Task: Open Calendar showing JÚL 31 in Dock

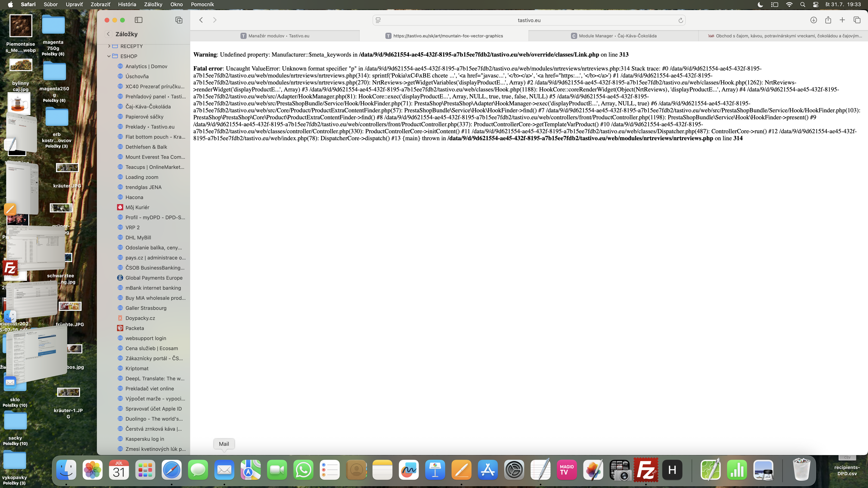Action: [x=119, y=470]
